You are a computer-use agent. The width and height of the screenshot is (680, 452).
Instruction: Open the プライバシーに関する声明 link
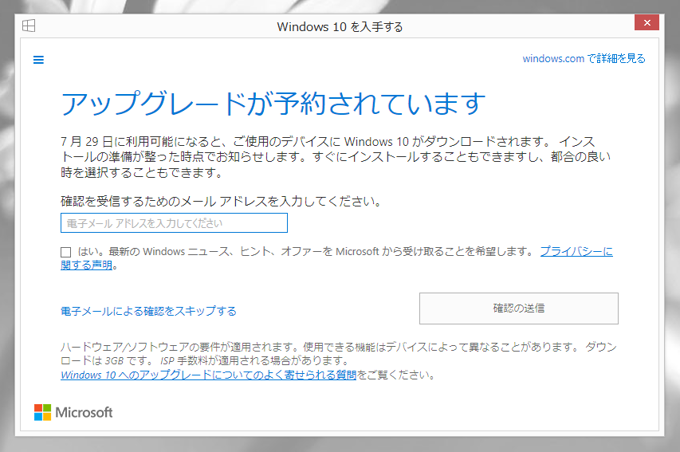click(576, 251)
